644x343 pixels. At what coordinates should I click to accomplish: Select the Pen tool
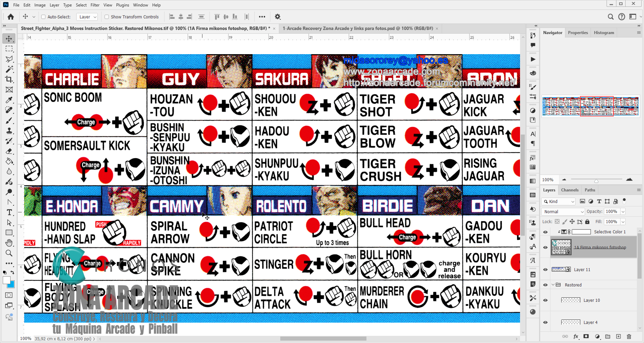[9, 202]
